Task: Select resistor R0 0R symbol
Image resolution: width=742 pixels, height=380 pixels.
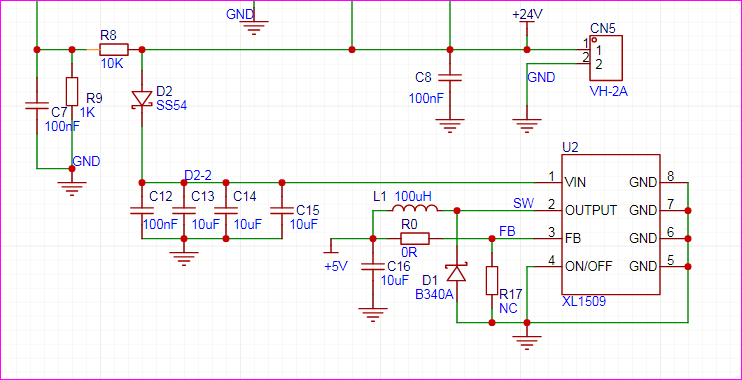Action: point(415,239)
